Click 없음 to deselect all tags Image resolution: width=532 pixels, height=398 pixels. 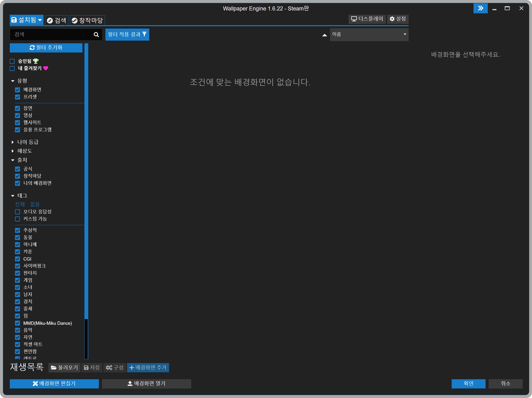click(x=35, y=204)
